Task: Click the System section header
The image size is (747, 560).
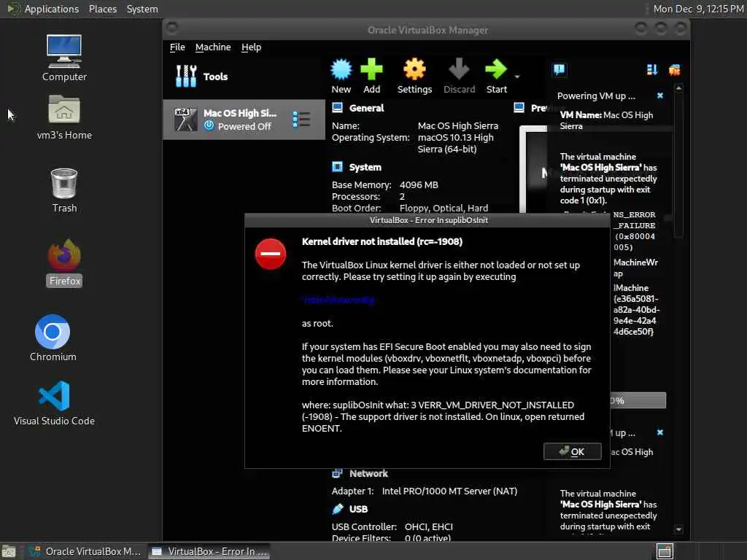Action: tap(365, 167)
